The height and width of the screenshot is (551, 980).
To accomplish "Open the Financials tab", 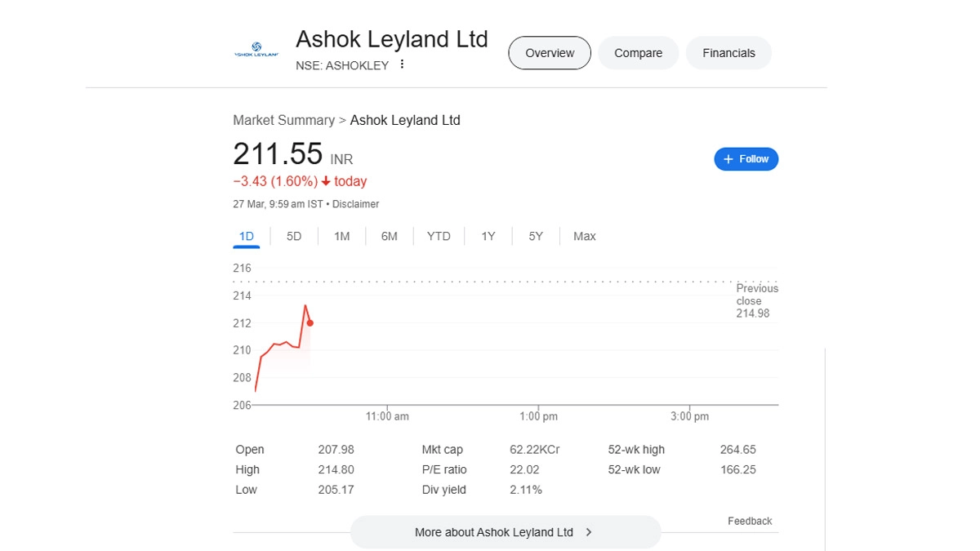I will (x=728, y=53).
